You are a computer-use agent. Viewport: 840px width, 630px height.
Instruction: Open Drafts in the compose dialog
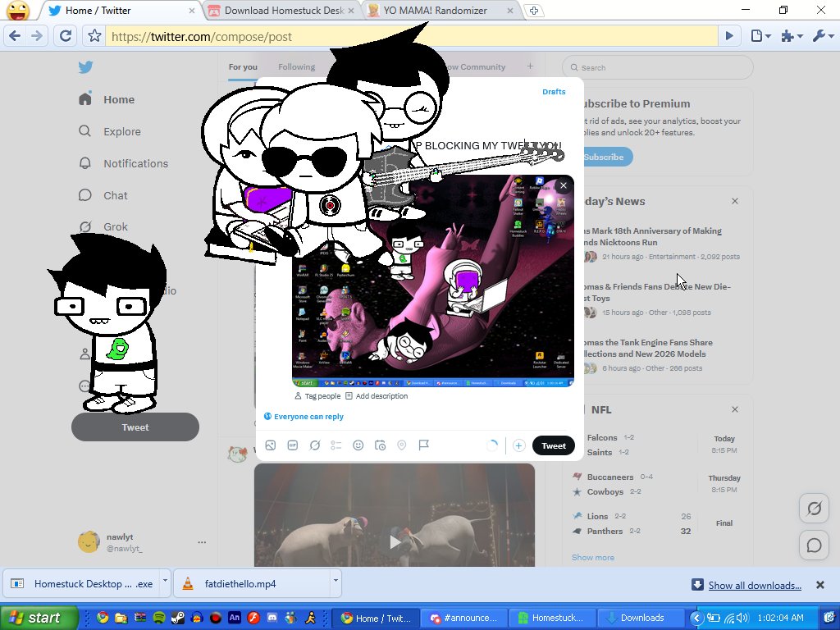coord(554,92)
